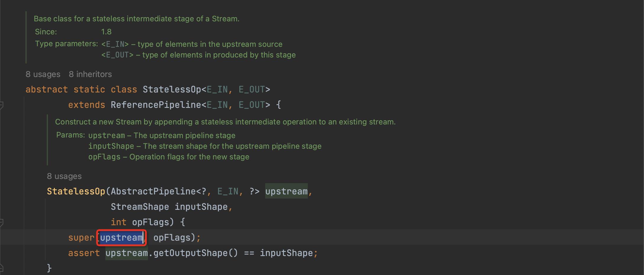Click the 'inputShape – The stream shape' doc line

(x=205, y=146)
